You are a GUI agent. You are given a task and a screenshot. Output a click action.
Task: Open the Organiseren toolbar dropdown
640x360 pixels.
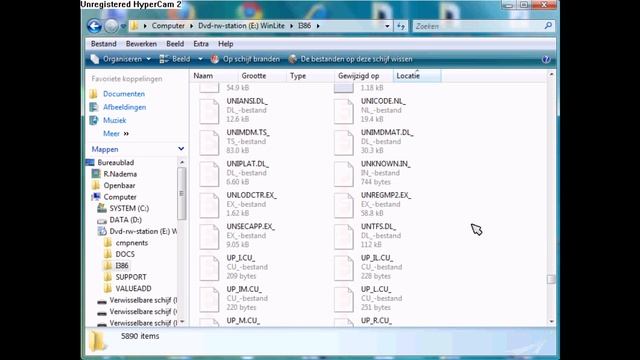pyautogui.click(x=120, y=59)
